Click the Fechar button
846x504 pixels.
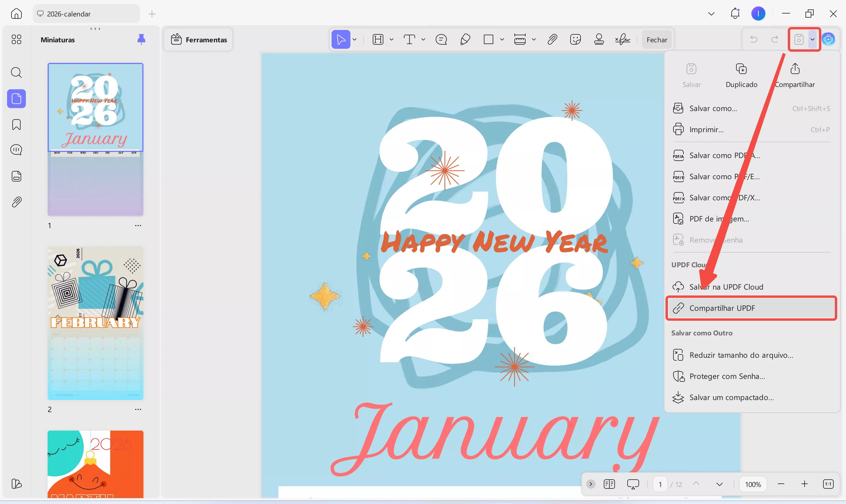coord(656,40)
